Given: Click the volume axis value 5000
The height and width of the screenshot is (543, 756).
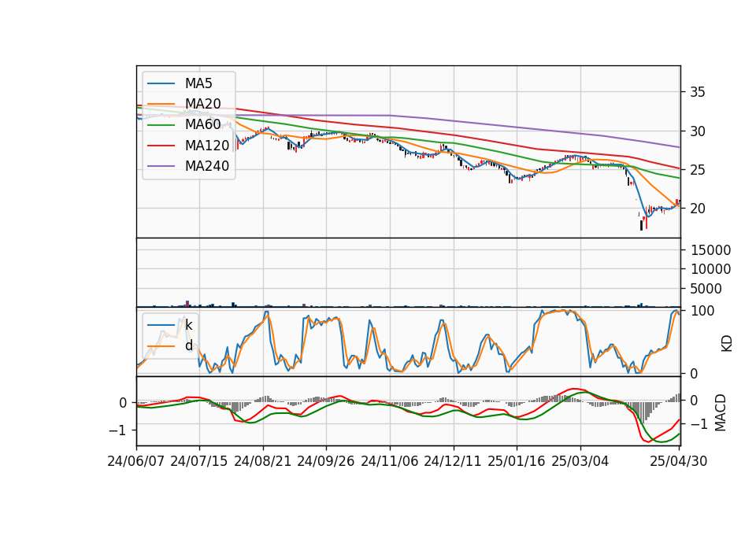Looking at the screenshot, I should click(x=706, y=289).
